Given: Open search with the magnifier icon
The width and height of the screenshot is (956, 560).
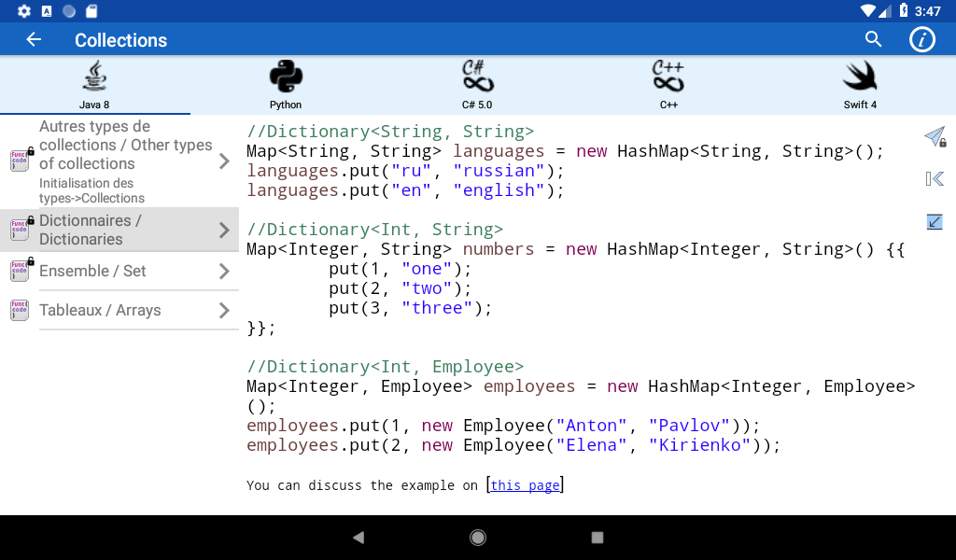Looking at the screenshot, I should (x=873, y=39).
